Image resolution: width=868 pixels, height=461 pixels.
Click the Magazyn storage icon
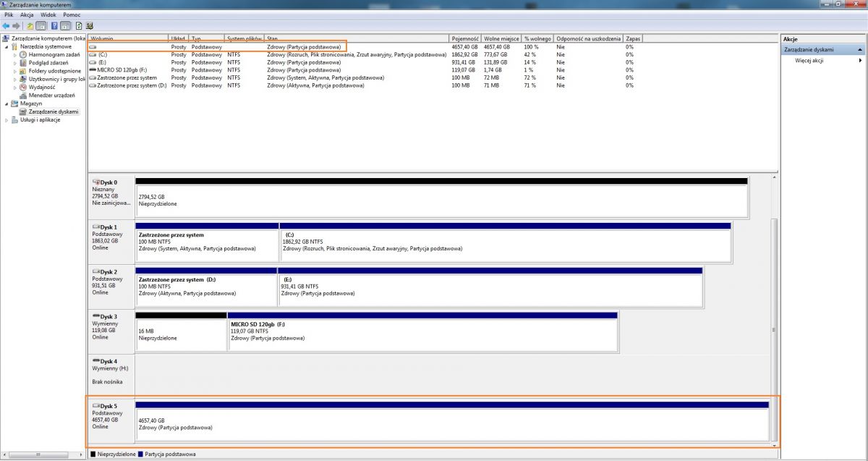click(x=15, y=103)
